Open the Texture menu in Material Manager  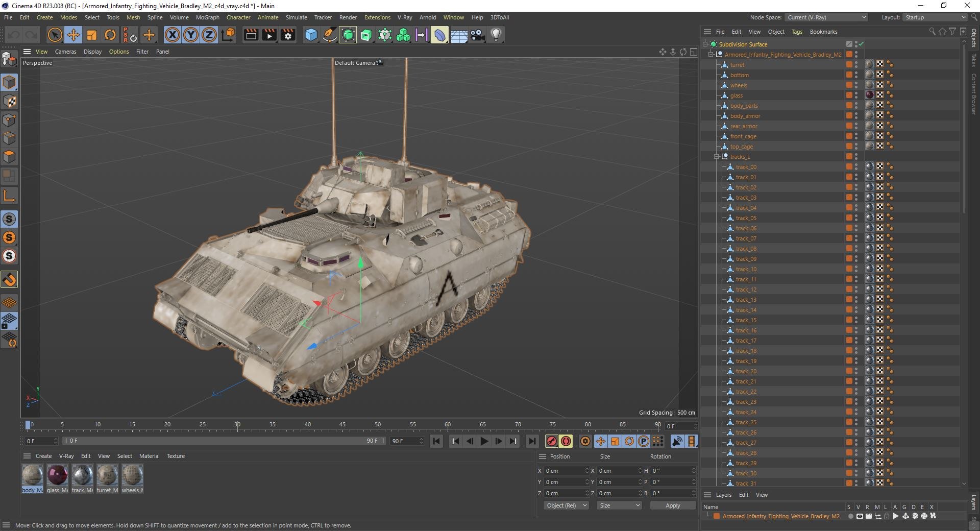pos(176,456)
